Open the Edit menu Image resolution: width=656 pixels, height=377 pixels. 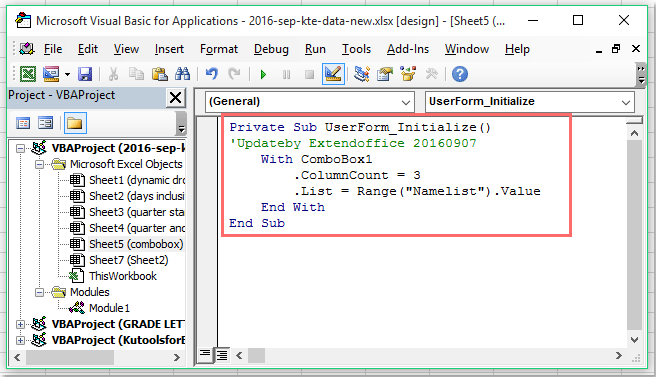[x=88, y=49]
